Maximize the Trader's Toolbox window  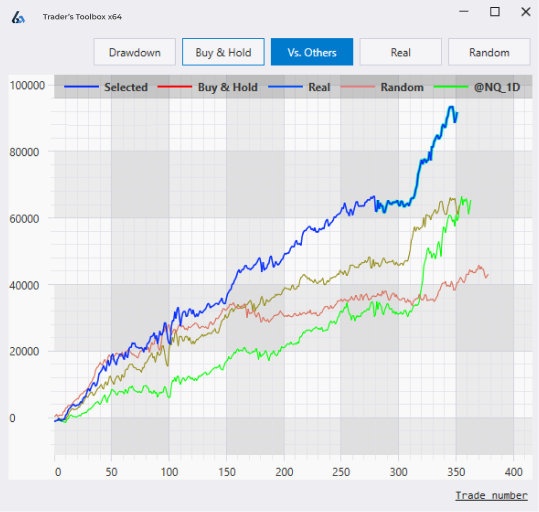[x=495, y=12]
